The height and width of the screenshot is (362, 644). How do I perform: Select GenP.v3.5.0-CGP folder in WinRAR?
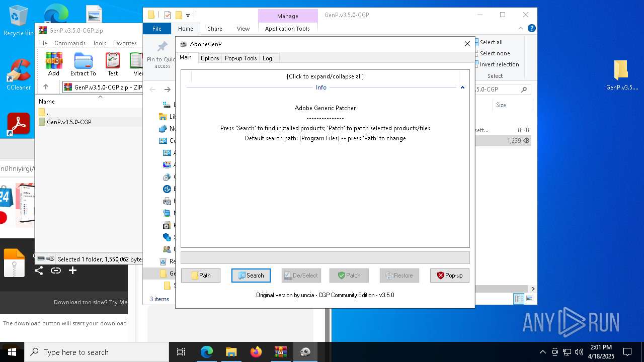90,122
